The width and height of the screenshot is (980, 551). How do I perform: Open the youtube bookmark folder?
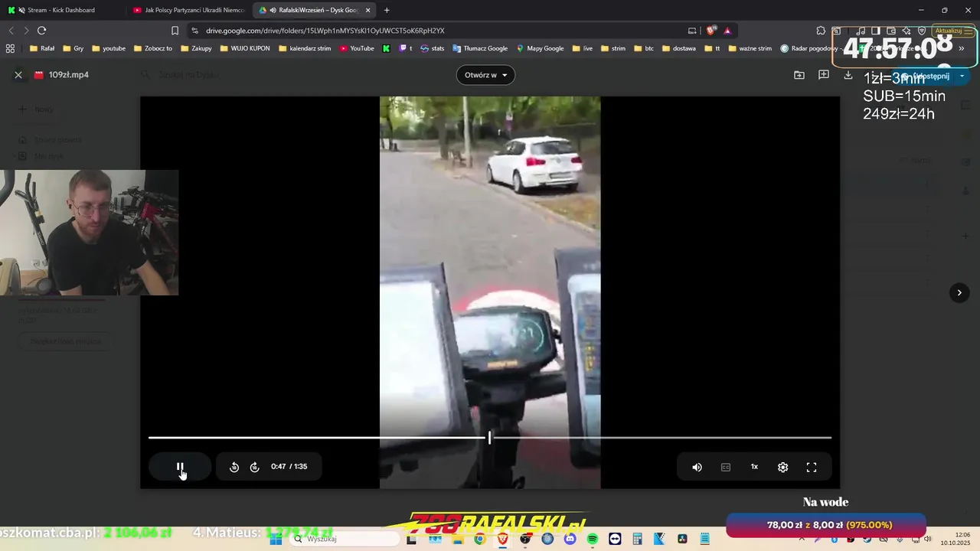[108, 48]
